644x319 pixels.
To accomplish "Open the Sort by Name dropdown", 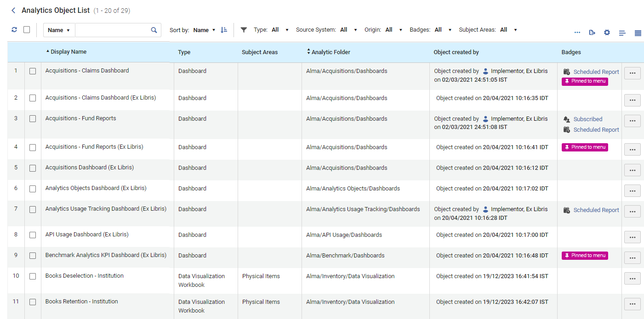I will [x=205, y=30].
